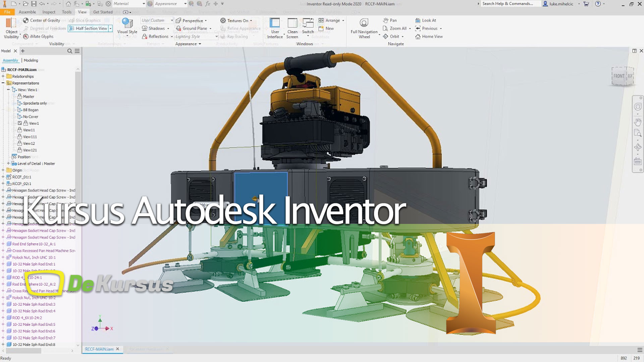Click the Zoom All navigation icon

(x=396, y=28)
